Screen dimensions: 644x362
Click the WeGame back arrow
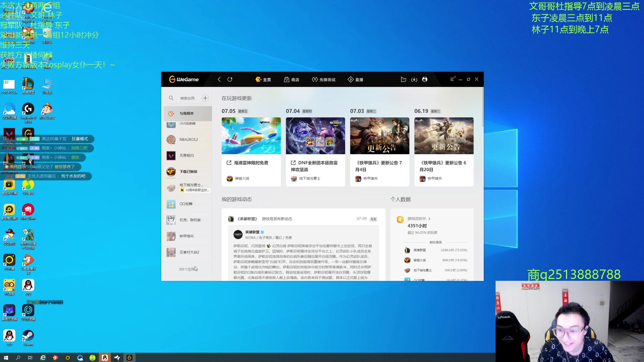219,79
